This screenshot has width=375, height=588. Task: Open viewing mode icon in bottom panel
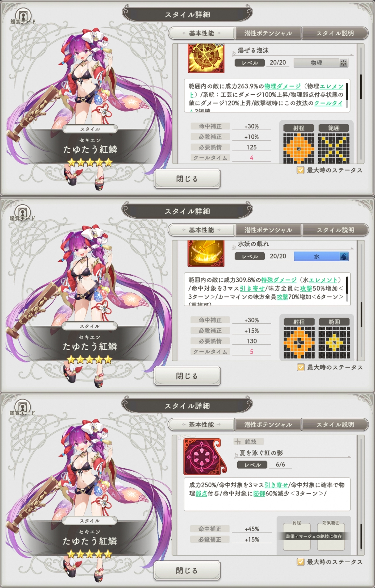pos(23,407)
